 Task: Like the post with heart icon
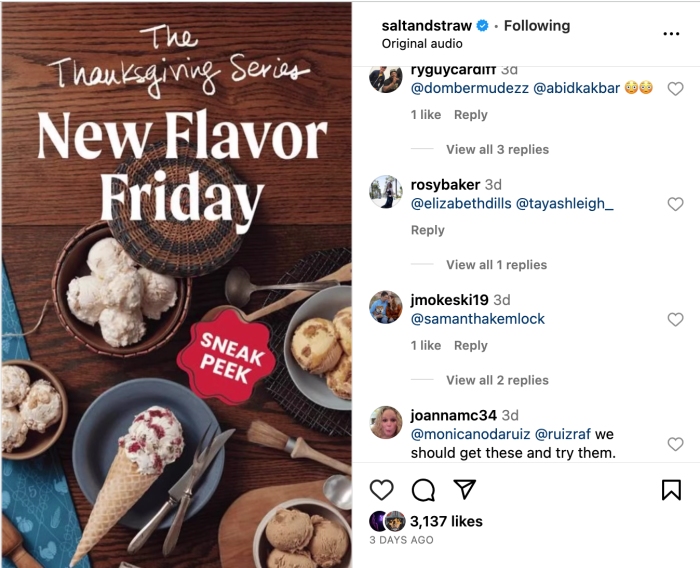382,490
